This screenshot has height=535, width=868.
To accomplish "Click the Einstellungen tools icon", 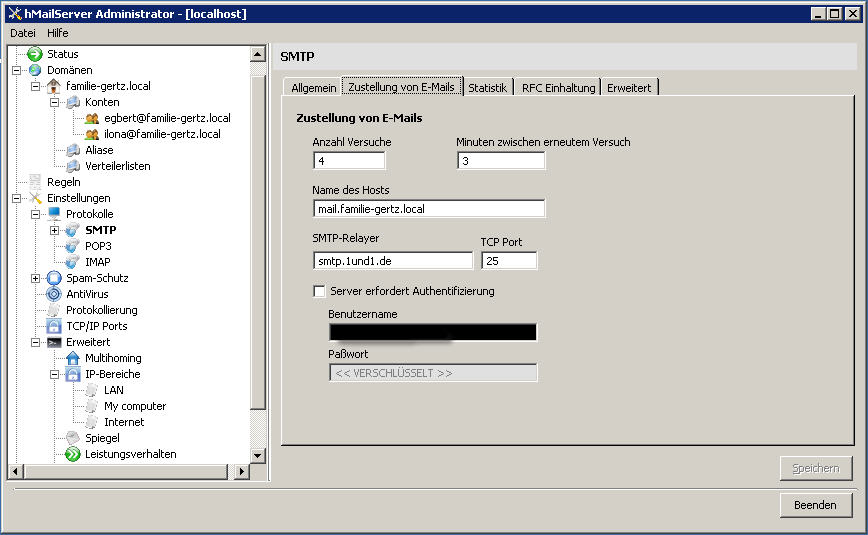I will coord(35,198).
